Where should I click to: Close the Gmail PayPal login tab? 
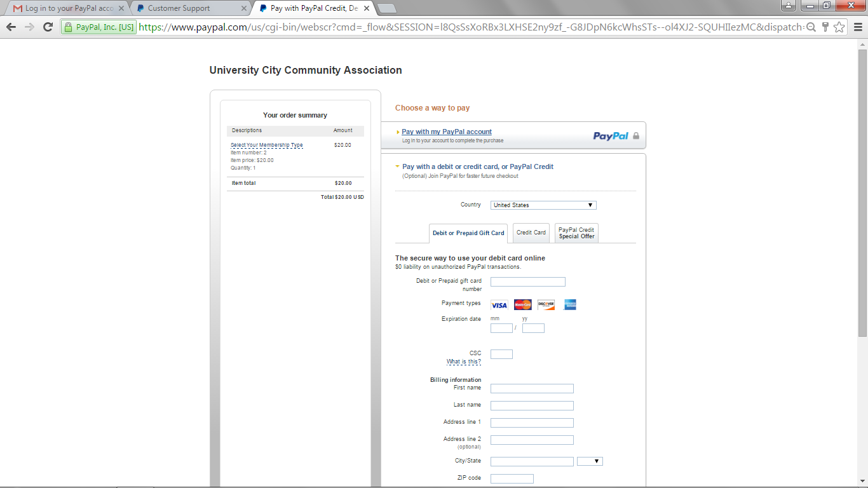click(x=121, y=8)
